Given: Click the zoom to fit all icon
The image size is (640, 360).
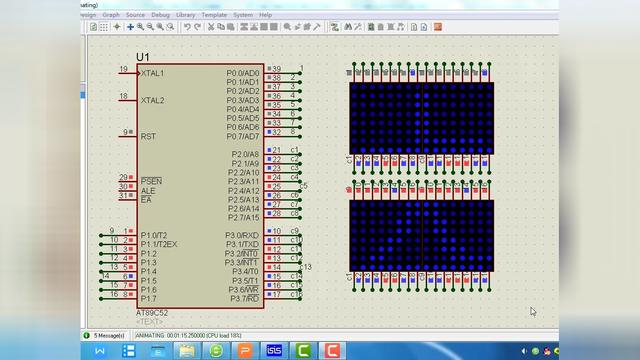Looking at the screenshot, I should 160,27.
